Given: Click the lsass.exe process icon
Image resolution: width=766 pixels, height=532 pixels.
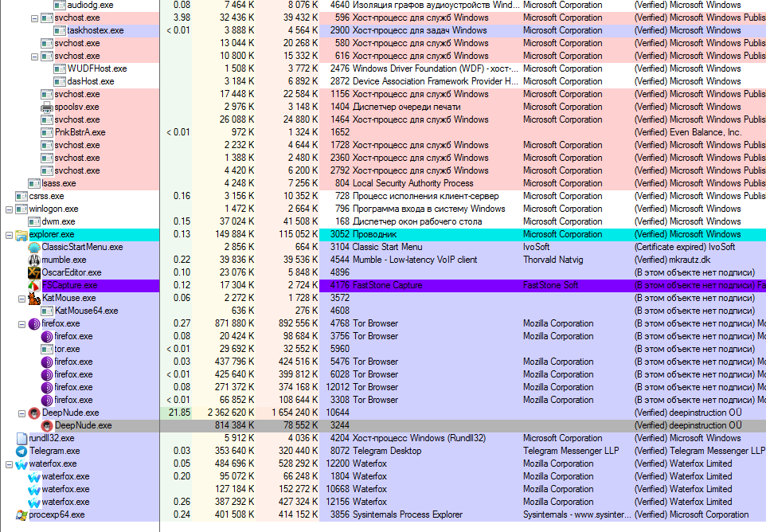Looking at the screenshot, I should [x=34, y=184].
